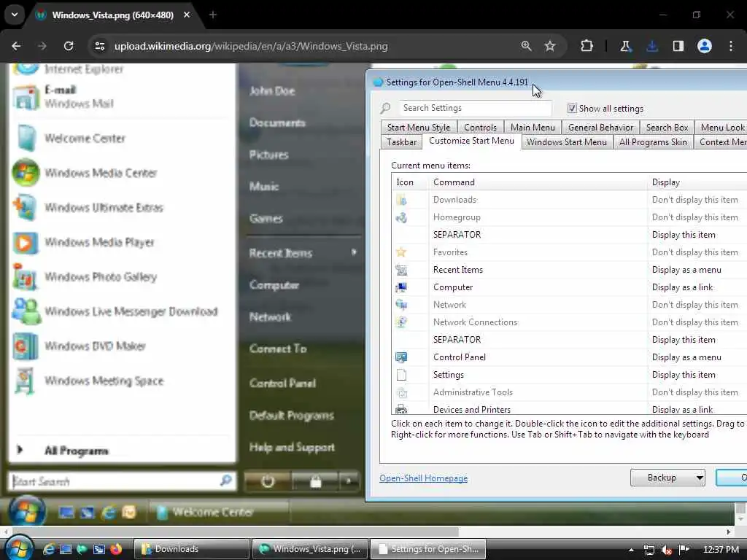Switch to the General Behavior tab
747x560 pixels.
click(x=600, y=127)
